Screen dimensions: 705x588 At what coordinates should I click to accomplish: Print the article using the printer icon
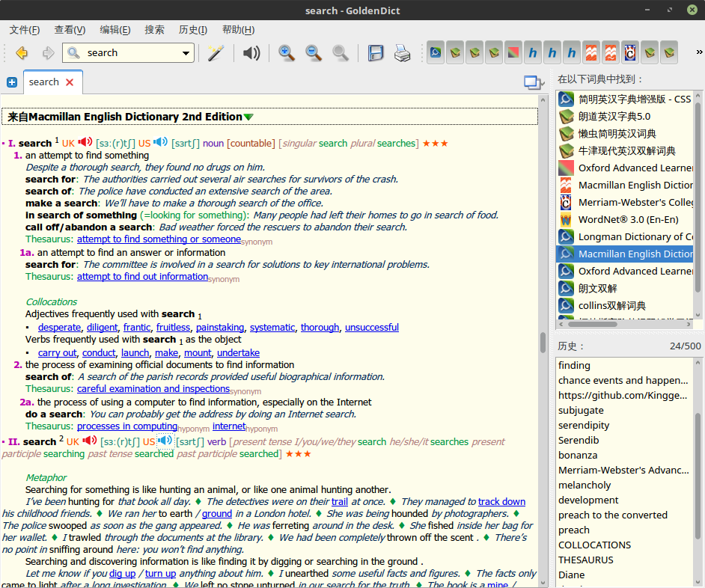[402, 52]
